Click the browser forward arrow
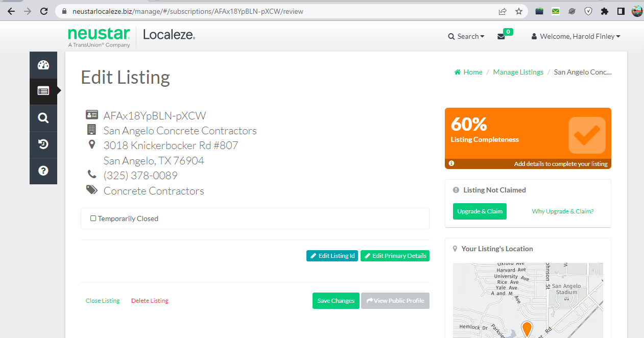 click(28, 11)
